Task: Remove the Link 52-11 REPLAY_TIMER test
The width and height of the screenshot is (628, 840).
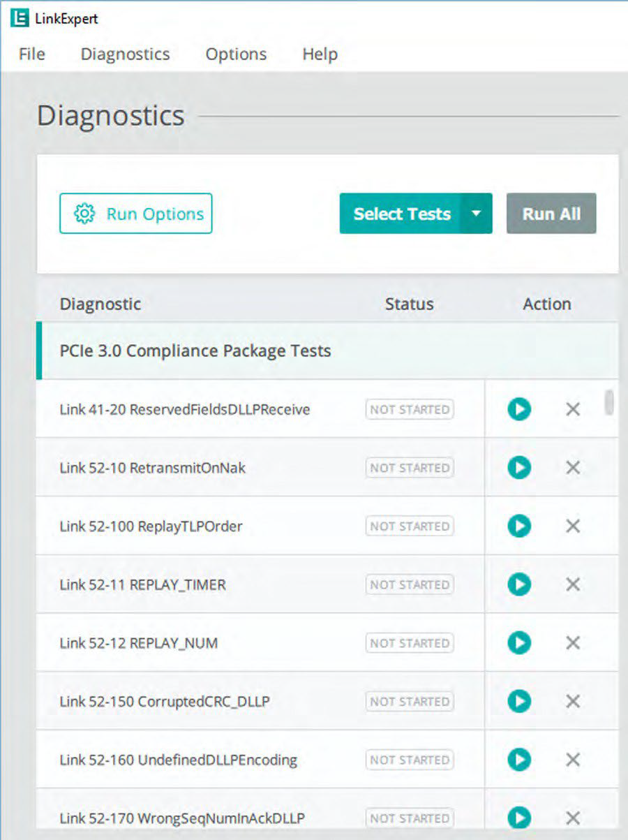Action: pos(573,584)
